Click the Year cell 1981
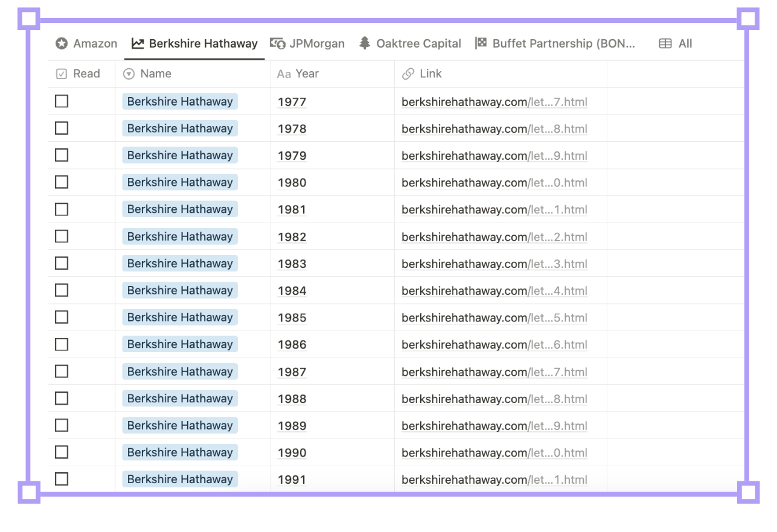This screenshot has width=777, height=532. pyautogui.click(x=292, y=210)
